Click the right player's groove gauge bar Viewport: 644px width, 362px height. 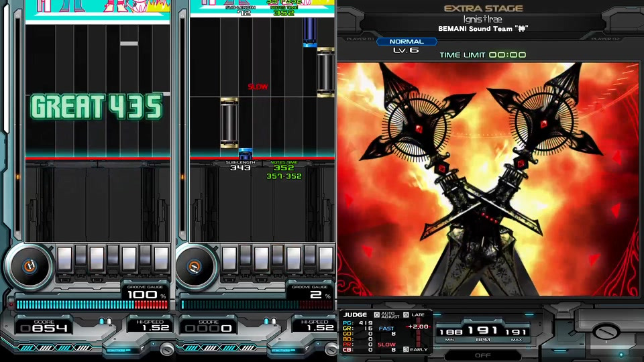(257, 304)
